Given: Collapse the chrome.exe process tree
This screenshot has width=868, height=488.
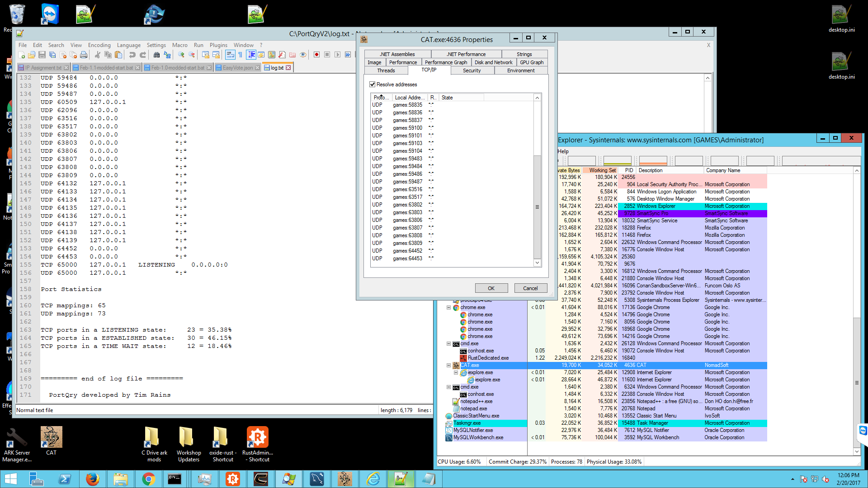Looking at the screenshot, I should [448, 307].
